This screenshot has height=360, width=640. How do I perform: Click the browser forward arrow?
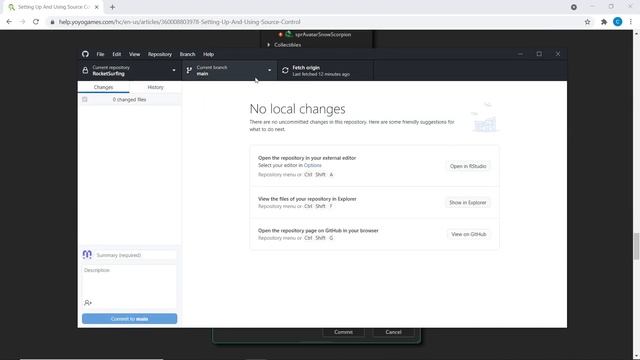coord(22,22)
